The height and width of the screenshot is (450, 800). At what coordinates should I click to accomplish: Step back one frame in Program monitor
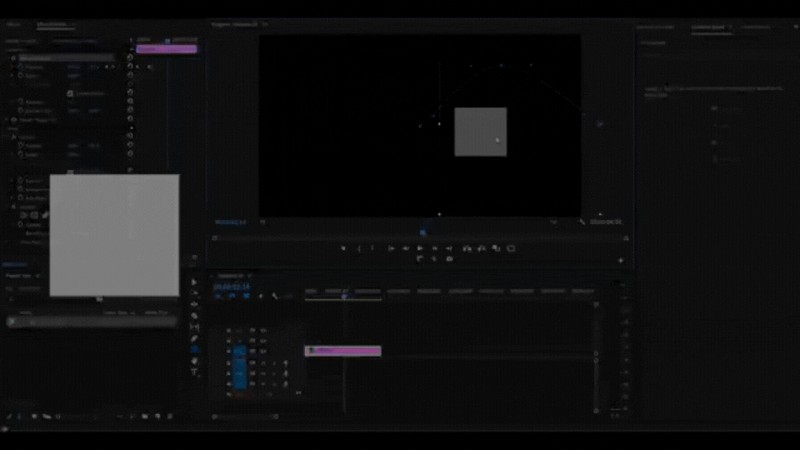pos(406,248)
